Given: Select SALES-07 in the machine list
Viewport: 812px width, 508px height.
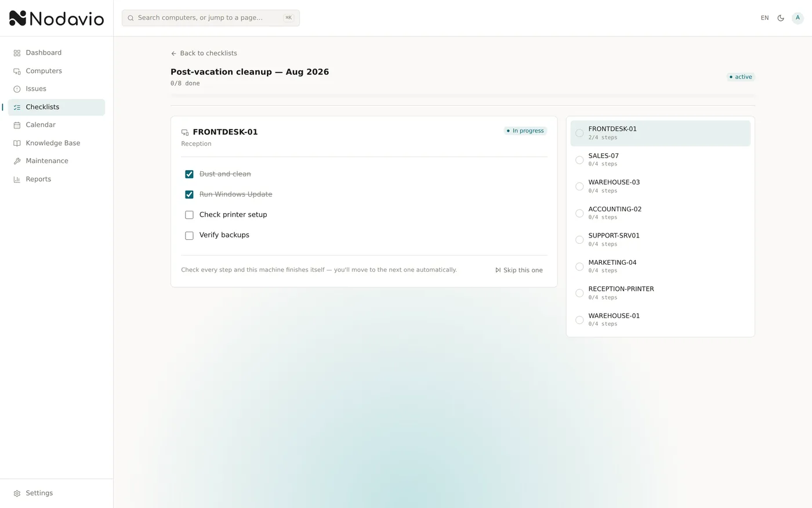Looking at the screenshot, I should point(661,160).
